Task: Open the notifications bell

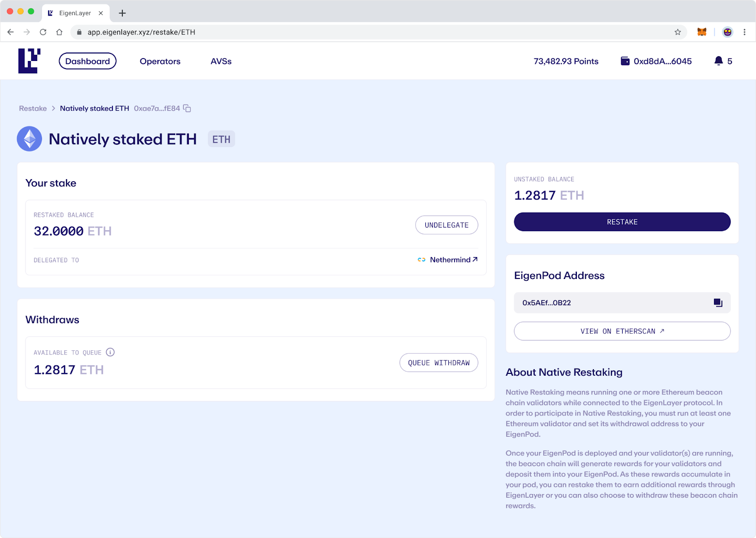Action: [x=718, y=61]
